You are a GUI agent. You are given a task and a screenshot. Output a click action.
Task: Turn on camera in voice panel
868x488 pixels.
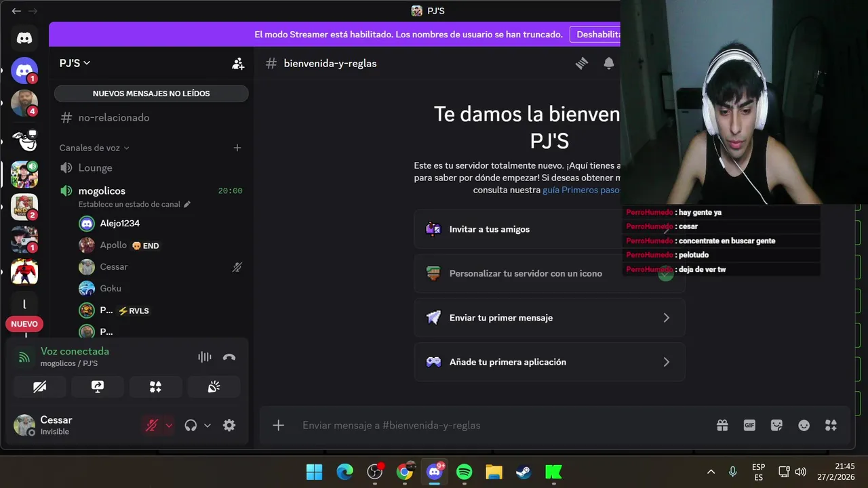point(40,386)
